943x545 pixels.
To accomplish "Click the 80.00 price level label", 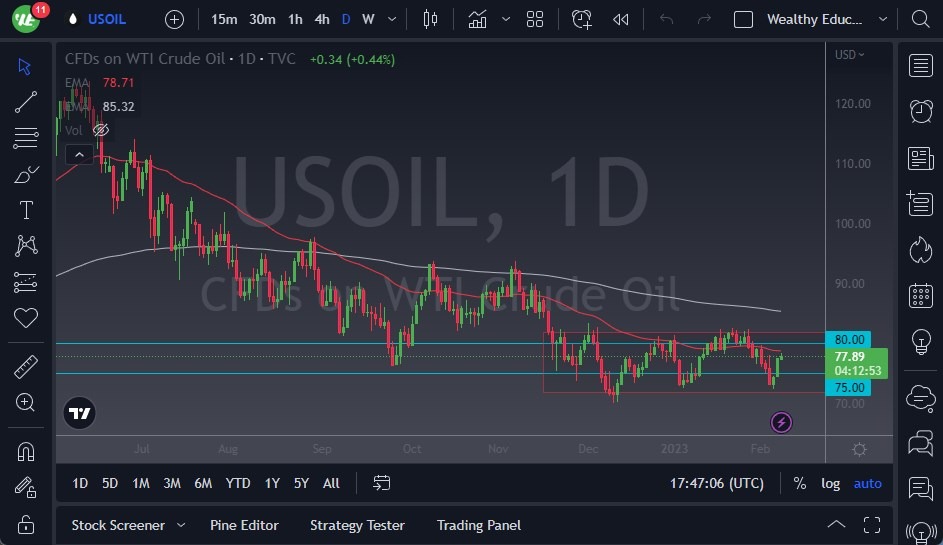I will coord(848,339).
